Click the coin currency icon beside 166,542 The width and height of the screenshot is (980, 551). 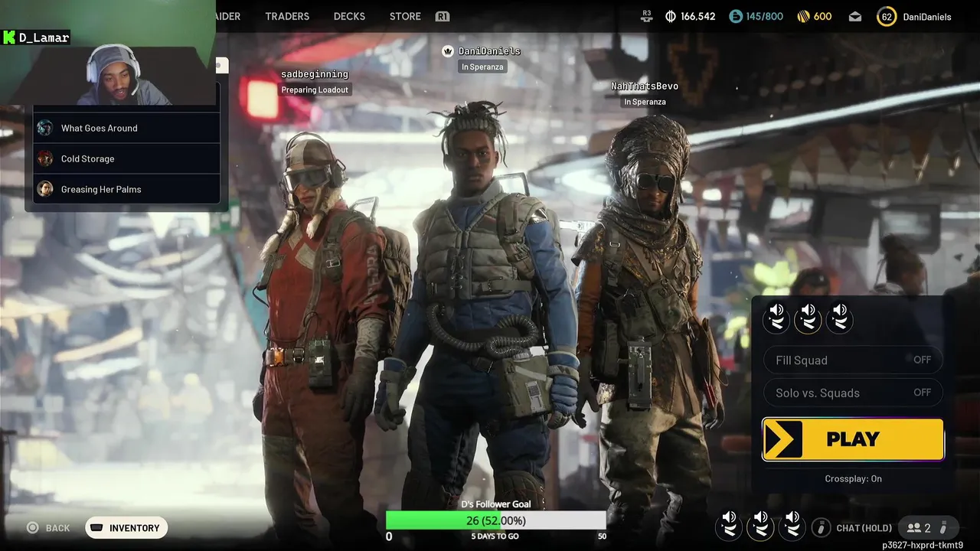671,16
